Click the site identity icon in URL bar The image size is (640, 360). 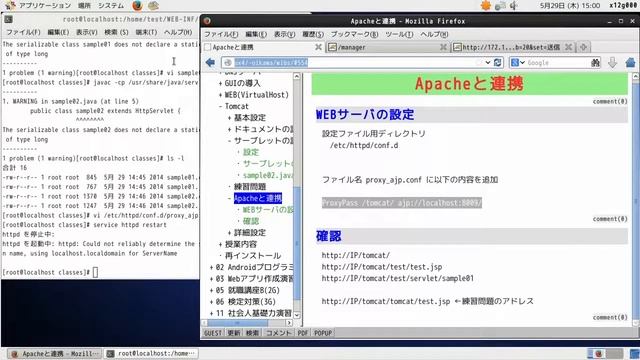pos(228,62)
